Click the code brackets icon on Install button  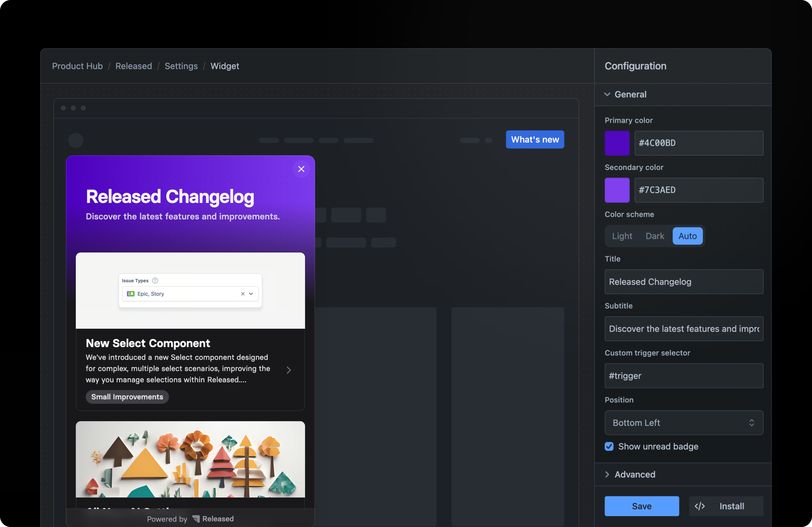tap(699, 506)
